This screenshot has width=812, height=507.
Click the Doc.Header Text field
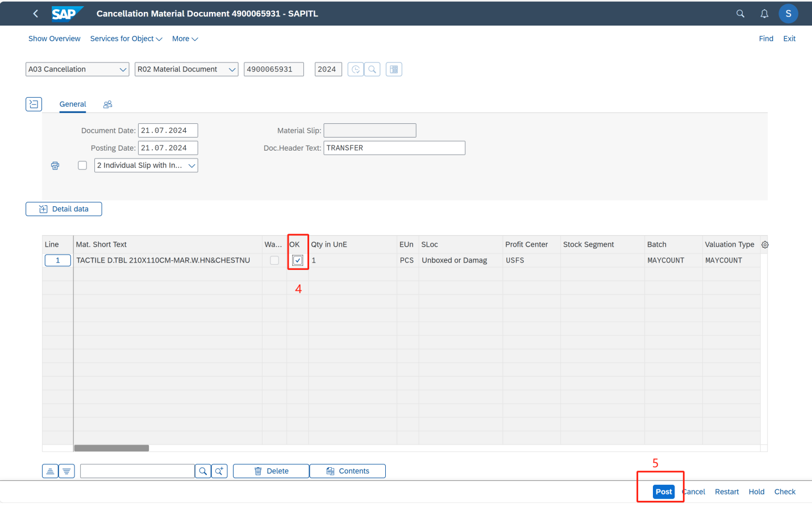click(394, 148)
